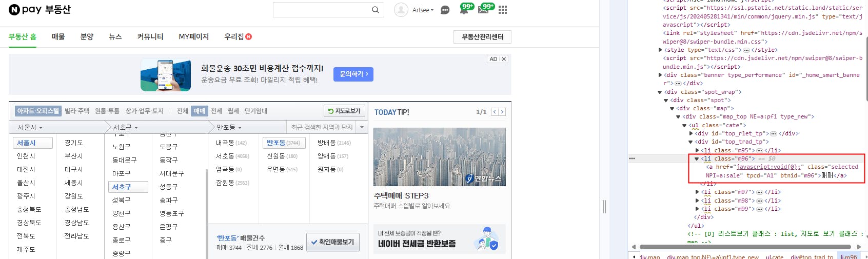
Task: Select 경기도 in region list
Action: pos(74,143)
